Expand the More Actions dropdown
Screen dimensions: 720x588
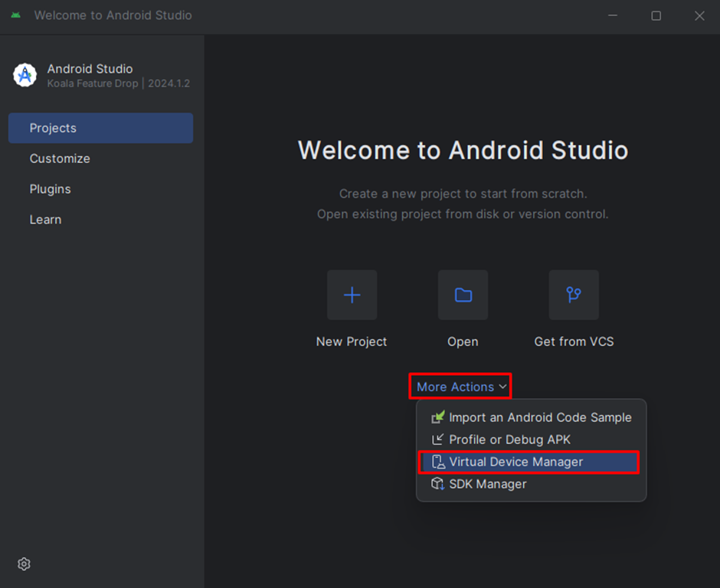tap(461, 387)
